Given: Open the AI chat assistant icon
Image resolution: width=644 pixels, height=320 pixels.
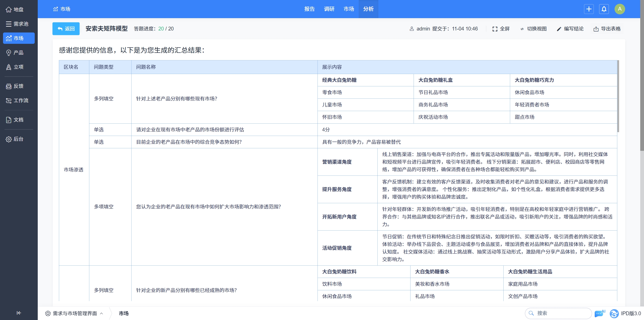Looking at the screenshot, I should (x=600, y=313).
